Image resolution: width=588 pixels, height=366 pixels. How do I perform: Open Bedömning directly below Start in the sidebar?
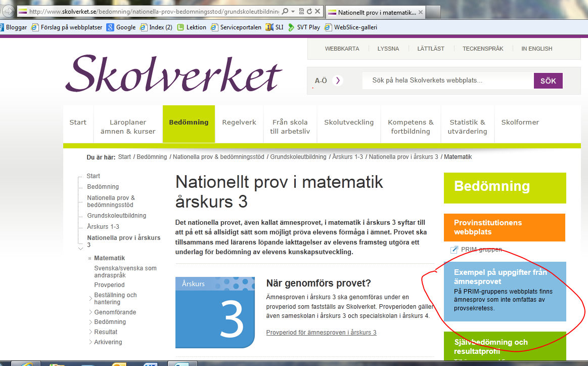point(103,187)
